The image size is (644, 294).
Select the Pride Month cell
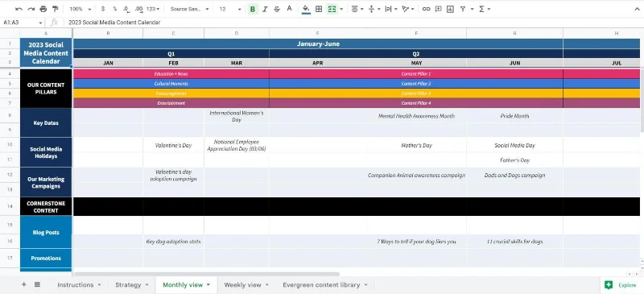pyautogui.click(x=514, y=116)
